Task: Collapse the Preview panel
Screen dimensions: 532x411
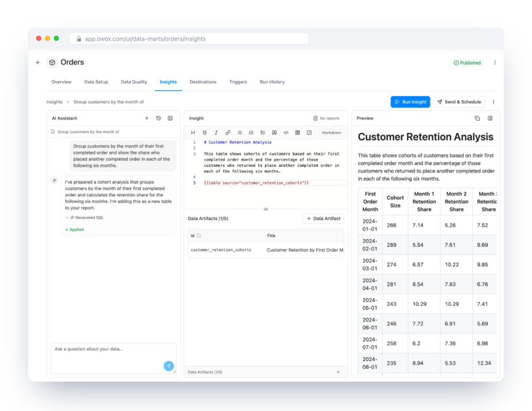Action: pos(490,118)
